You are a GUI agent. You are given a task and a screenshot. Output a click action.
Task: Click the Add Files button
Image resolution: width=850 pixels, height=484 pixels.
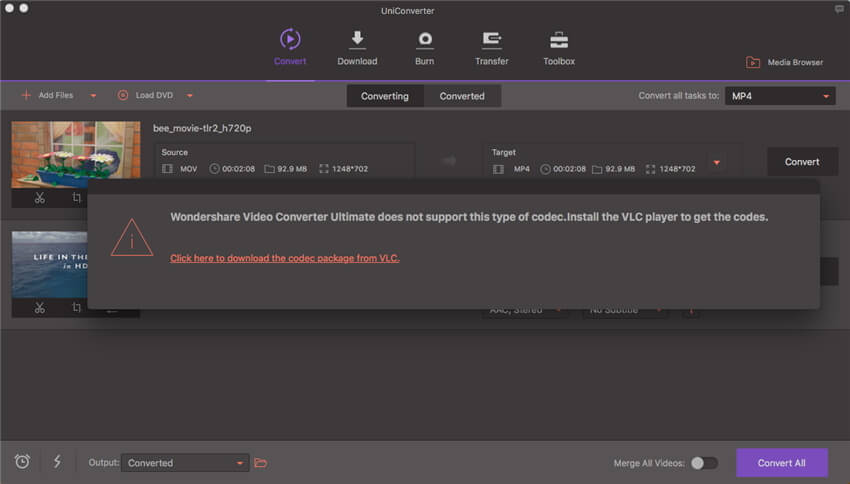point(47,95)
